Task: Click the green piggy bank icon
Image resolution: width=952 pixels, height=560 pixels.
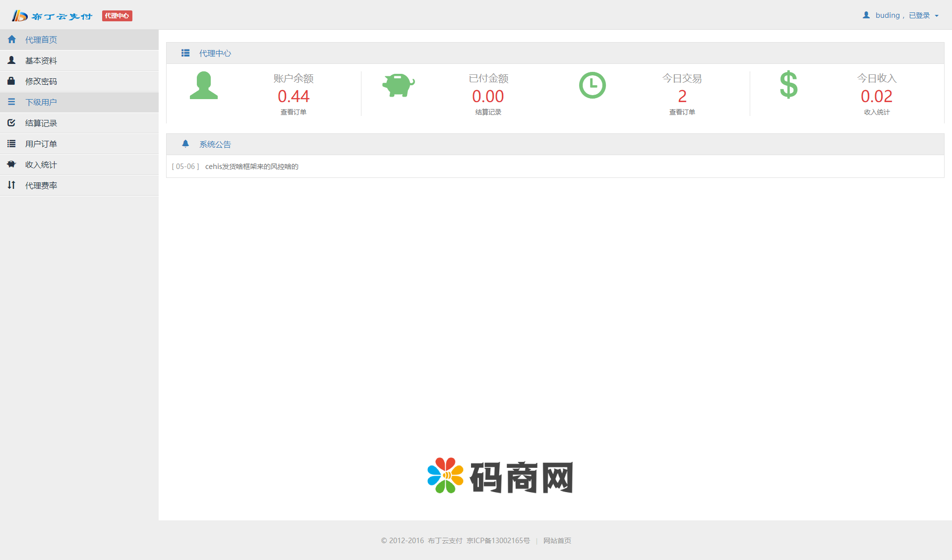Action: [x=398, y=85]
